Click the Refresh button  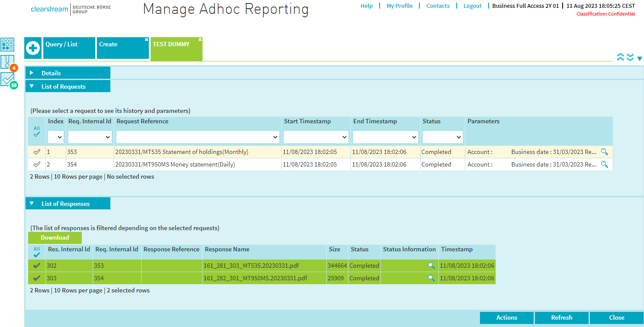pyautogui.click(x=561, y=317)
